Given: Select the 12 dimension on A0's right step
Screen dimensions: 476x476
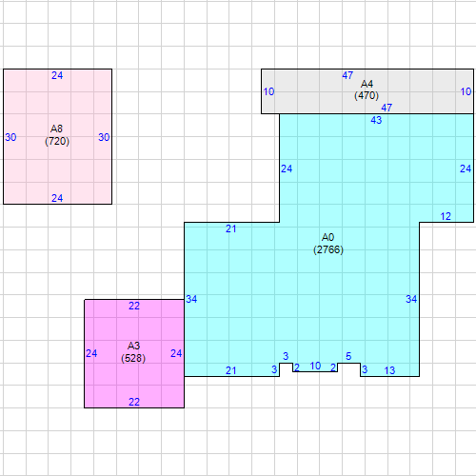Looking at the screenshot, I should (446, 216).
